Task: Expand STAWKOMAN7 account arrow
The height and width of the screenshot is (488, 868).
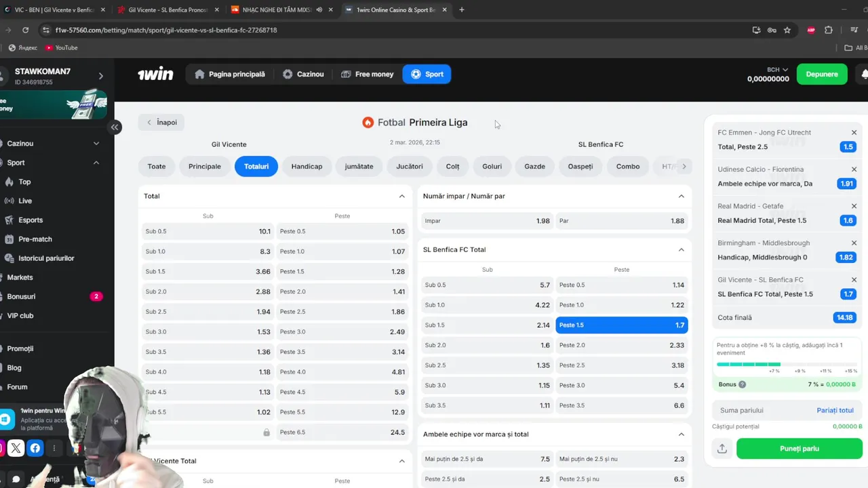Action: [101, 76]
